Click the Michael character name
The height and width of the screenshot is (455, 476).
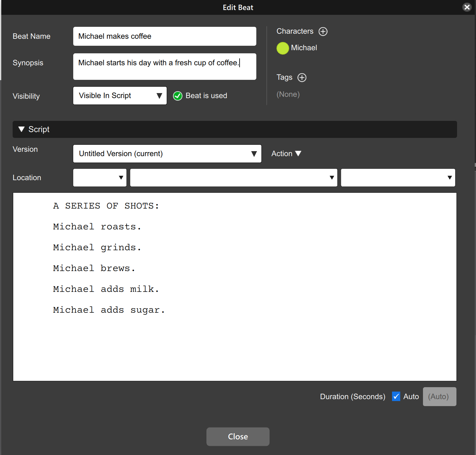304,48
